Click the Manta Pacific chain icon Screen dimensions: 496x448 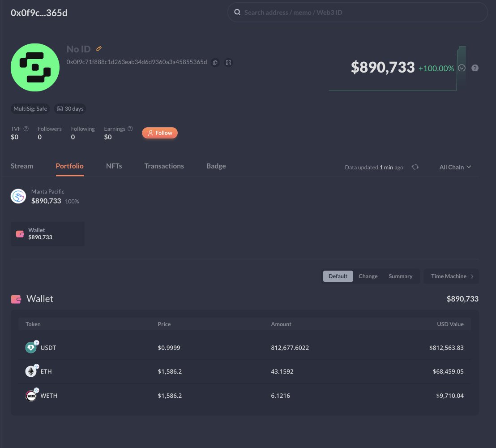[x=18, y=196]
